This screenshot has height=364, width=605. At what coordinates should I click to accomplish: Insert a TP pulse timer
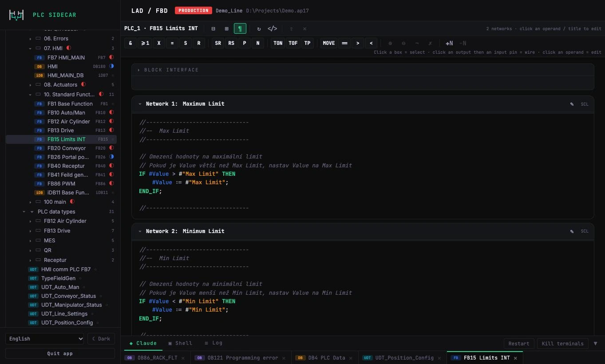tap(307, 43)
